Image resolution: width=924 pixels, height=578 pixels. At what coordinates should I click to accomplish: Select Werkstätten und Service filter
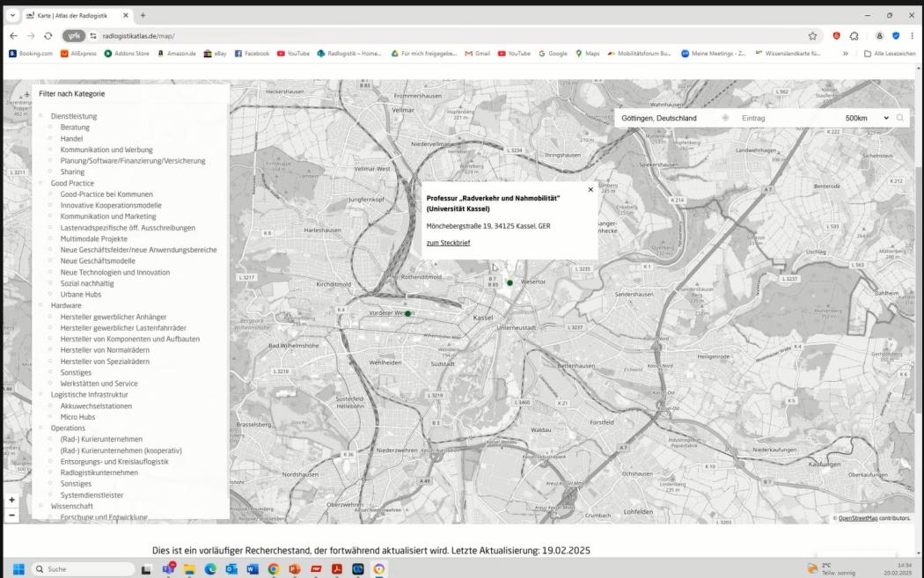(99, 384)
